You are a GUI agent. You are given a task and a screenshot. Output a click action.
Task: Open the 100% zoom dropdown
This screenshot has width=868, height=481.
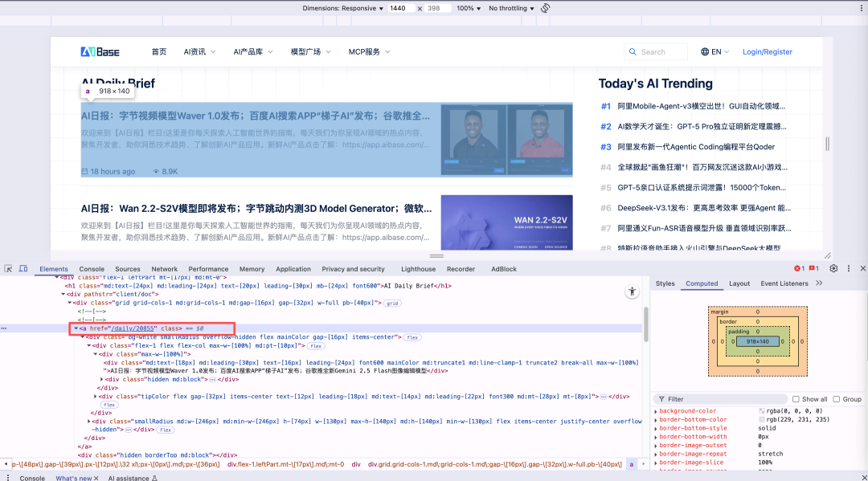pyautogui.click(x=469, y=8)
